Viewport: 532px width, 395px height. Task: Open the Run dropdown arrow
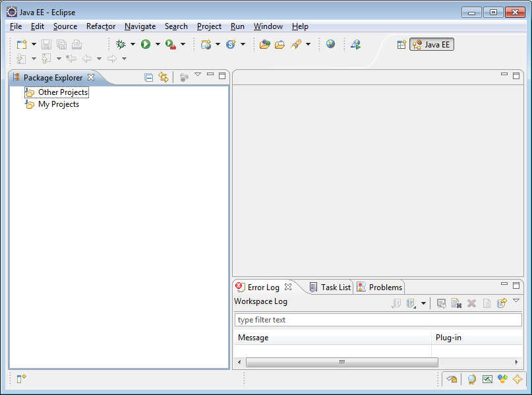(158, 44)
